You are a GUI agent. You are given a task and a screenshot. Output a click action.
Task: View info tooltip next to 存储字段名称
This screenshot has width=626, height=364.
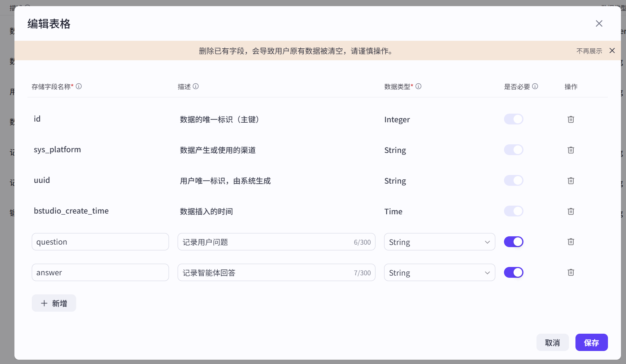pyautogui.click(x=79, y=86)
